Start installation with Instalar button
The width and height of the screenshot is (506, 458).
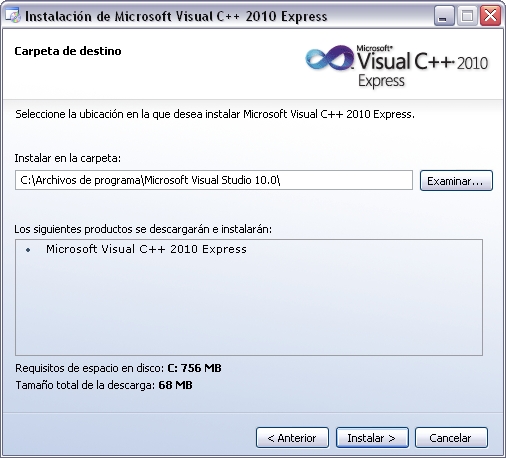click(x=372, y=438)
